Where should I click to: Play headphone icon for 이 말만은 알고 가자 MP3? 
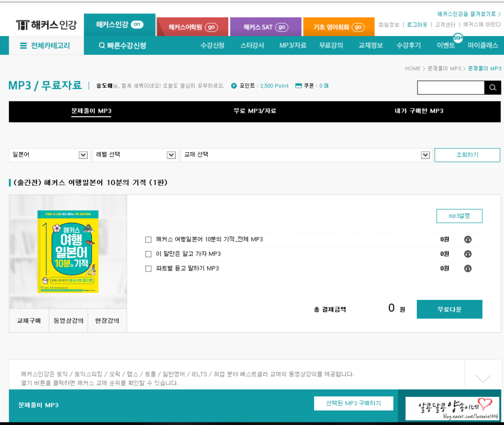(467, 254)
